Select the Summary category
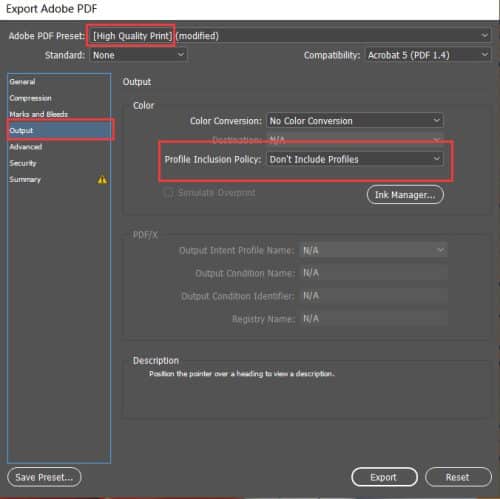This screenshot has width=500, height=499. pos(59,180)
